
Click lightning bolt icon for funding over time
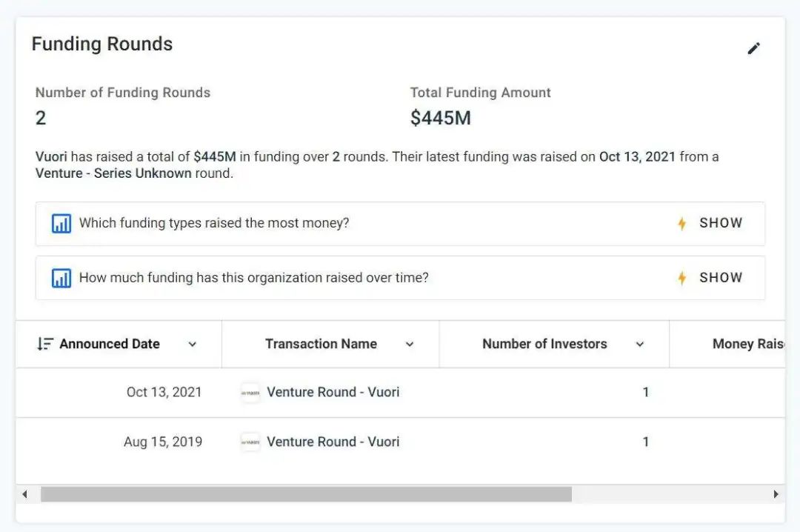click(x=681, y=279)
